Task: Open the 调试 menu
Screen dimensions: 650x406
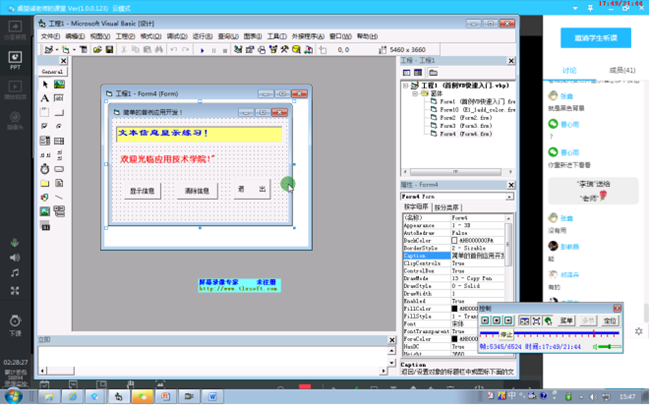Action: [x=177, y=36]
